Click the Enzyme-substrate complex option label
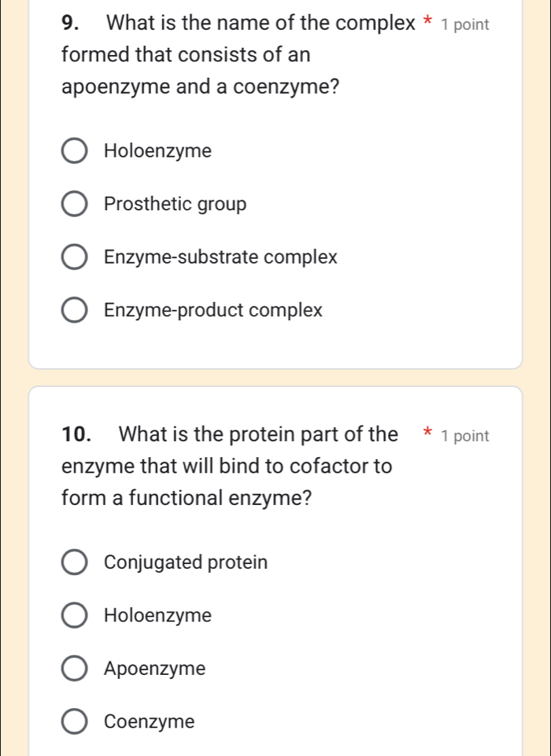Image resolution: width=551 pixels, height=756 pixels. coord(221,256)
